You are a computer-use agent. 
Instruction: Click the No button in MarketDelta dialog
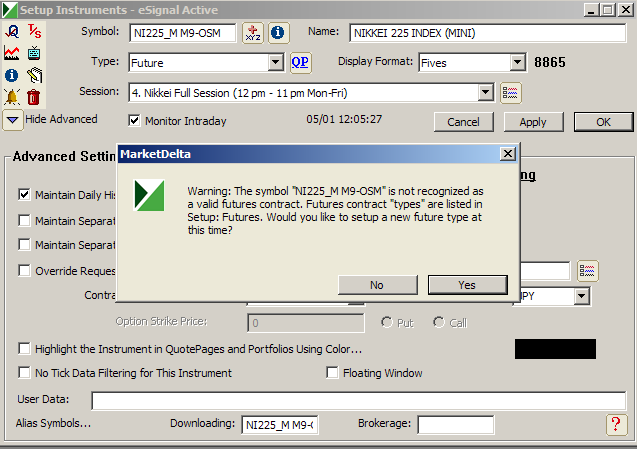coord(377,285)
